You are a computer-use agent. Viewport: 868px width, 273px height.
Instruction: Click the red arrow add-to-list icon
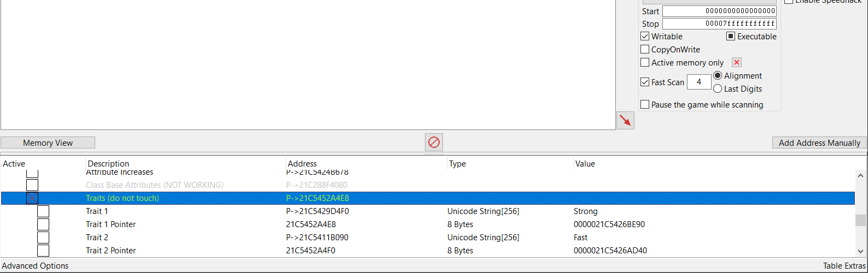(x=625, y=120)
